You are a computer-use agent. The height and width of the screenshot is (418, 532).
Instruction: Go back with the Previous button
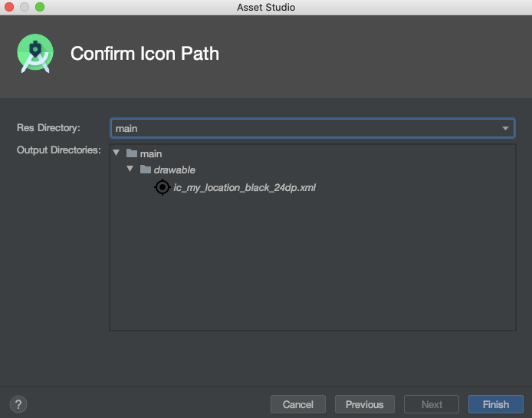click(x=364, y=404)
